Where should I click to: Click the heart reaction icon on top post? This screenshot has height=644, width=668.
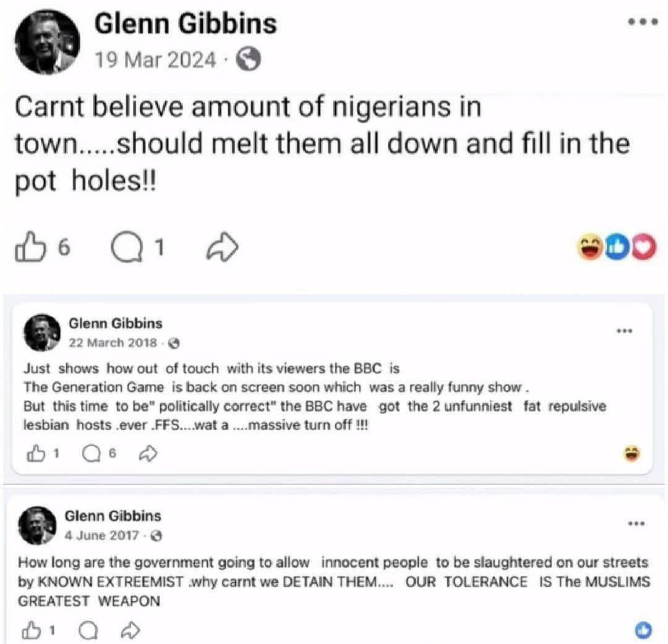[x=644, y=247]
